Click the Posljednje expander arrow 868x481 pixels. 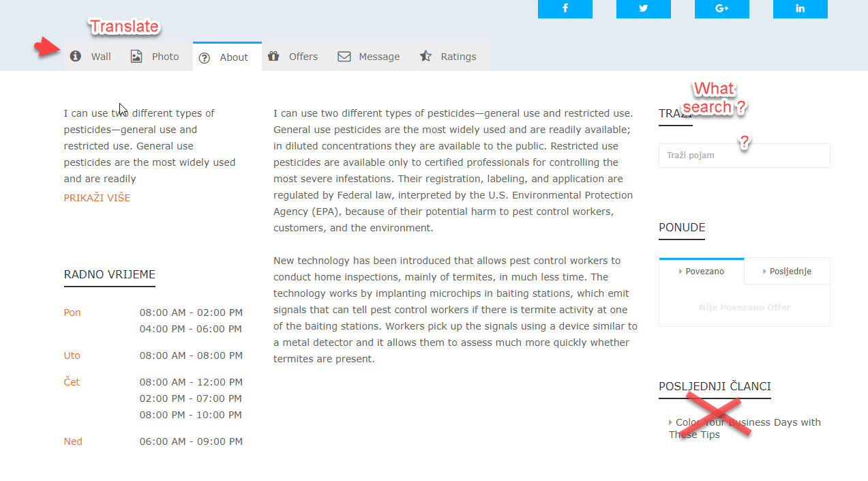click(x=765, y=271)
